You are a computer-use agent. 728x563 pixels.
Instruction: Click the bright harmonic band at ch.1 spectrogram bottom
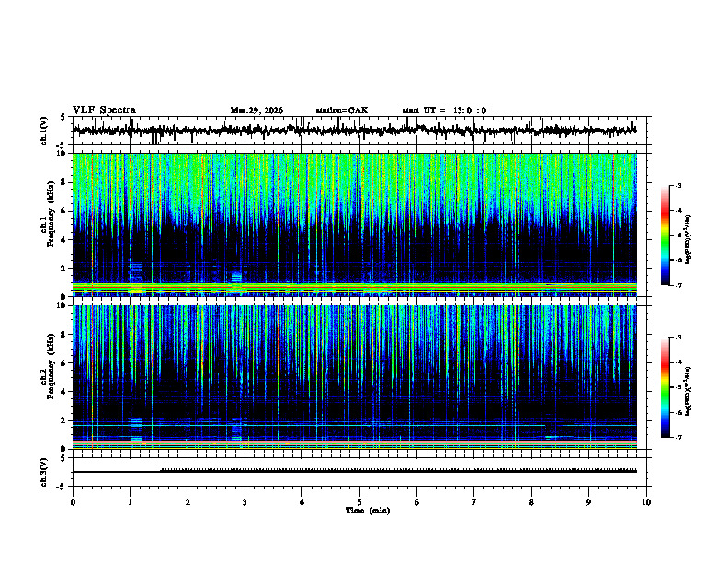click(354, 288)
